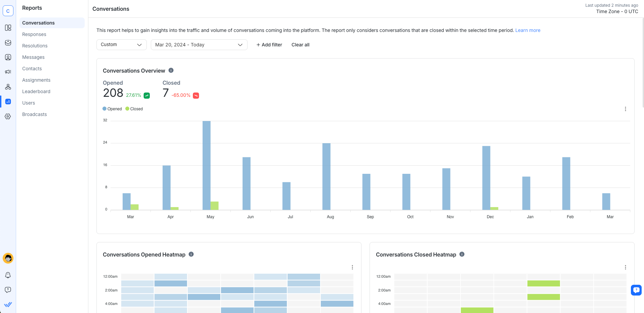This screenshot has height=313, width=644.
Task: Open the Workflows icon in the sidebar
Action: (8, 87)
